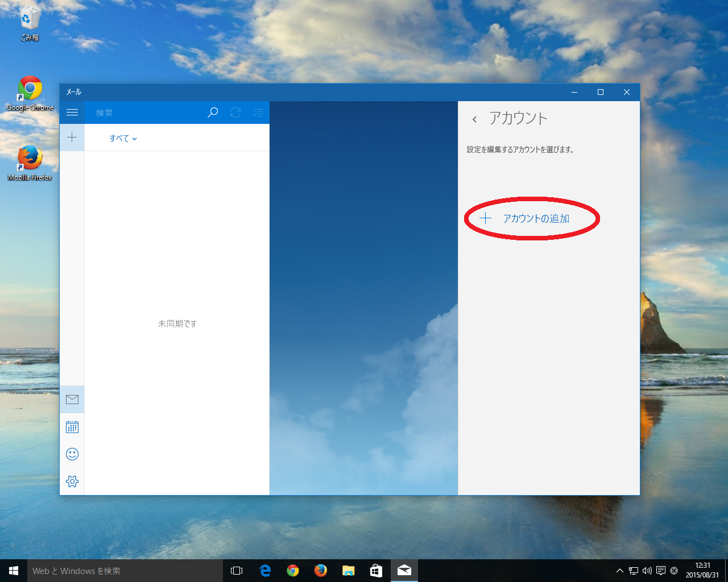The width and height of the screenshot is (728, 582).
Task: Launch Firefox from the taskbar
Action: [x=321, y=571]
